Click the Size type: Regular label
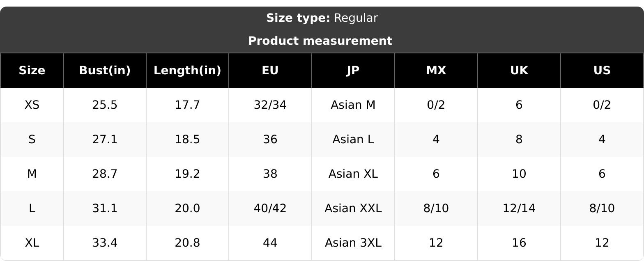The width and height of the screenshot is (644, 261). pyautogui.click(x=322, y=18)
